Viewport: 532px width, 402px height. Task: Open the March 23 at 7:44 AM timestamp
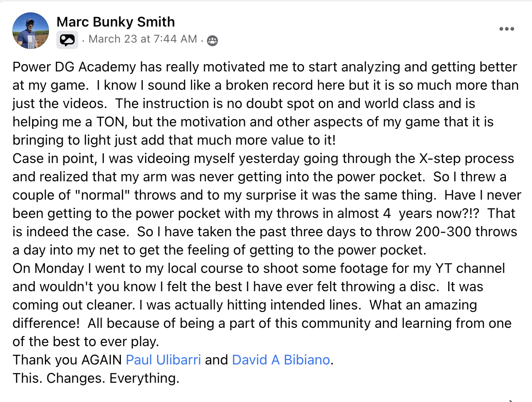(143, 39)
